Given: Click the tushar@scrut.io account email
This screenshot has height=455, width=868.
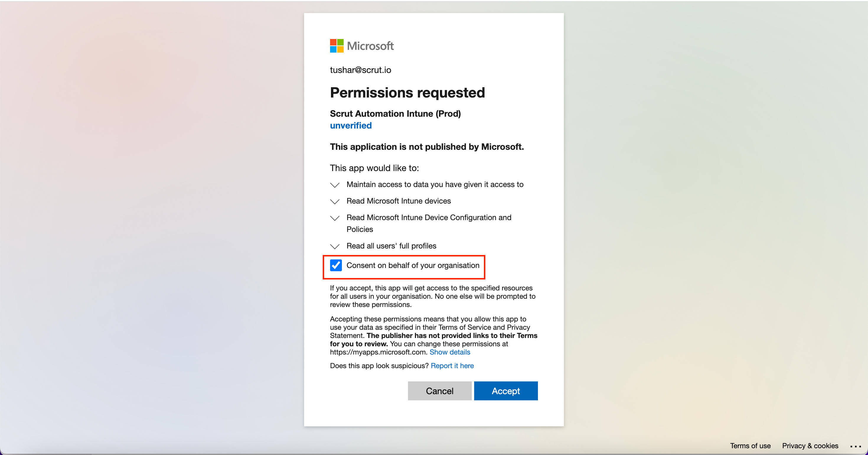Looking at the screenshot, I should [360, 70].
